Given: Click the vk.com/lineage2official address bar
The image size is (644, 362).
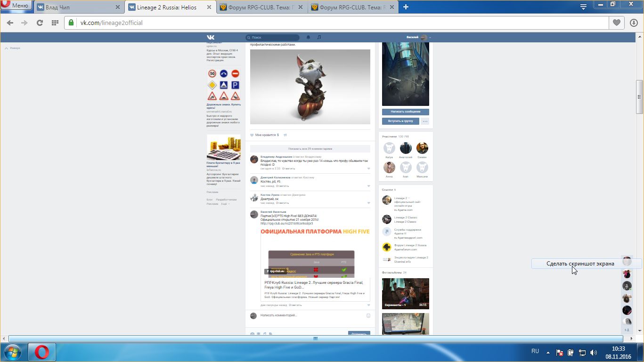Looking at the screenshot, I should coord(337,23).
